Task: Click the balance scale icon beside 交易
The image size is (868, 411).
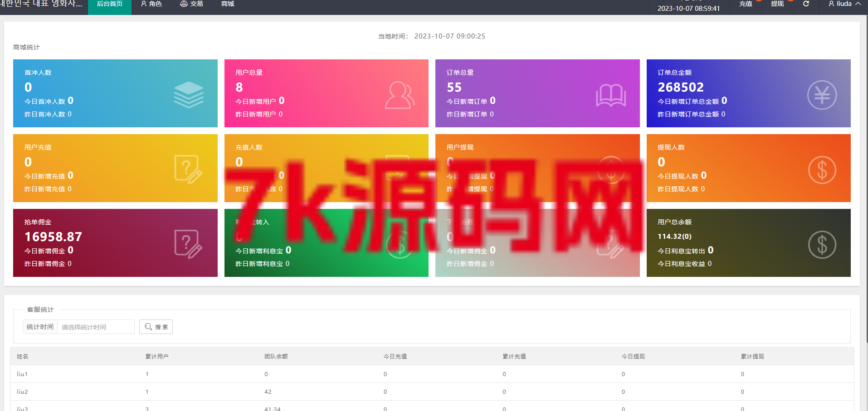Action: pyautogui.click(x=184, y=4)
